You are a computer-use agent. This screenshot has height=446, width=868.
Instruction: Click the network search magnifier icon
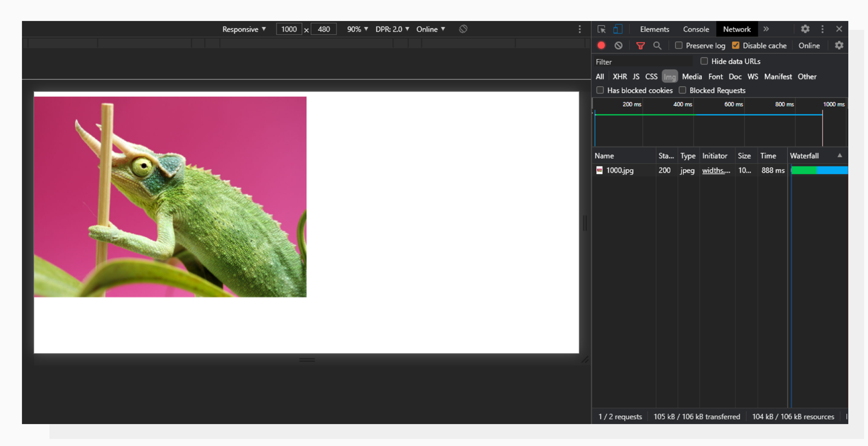[657, 45]
